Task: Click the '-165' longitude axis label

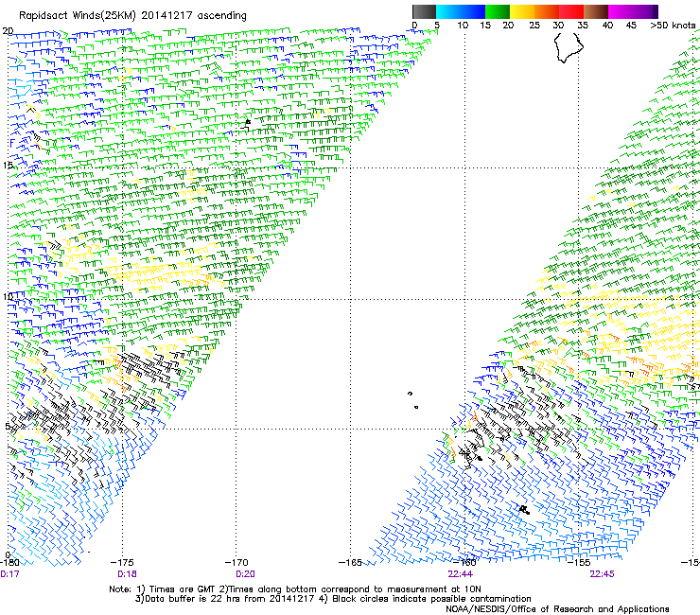Action: point(350,563)
